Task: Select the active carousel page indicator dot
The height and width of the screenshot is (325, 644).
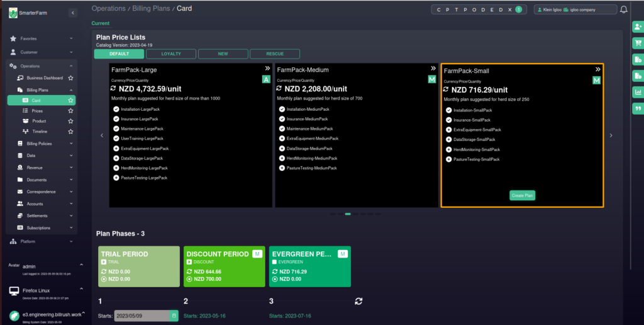Action: coord(348,214)
